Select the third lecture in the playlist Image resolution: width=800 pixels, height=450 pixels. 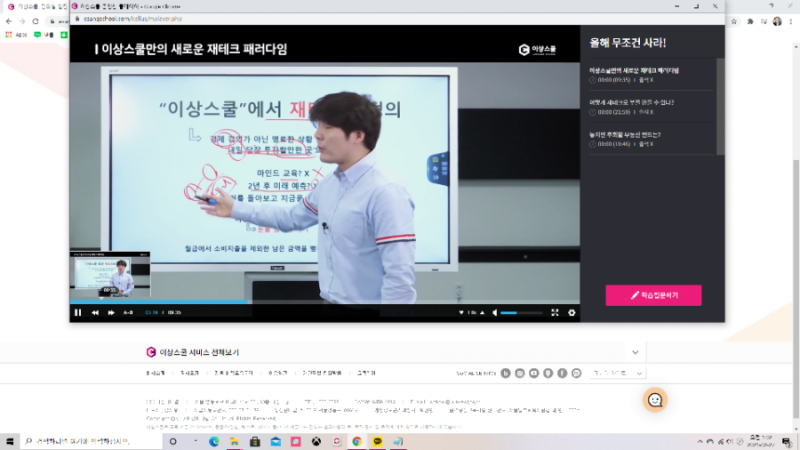(x=651, y=139)
